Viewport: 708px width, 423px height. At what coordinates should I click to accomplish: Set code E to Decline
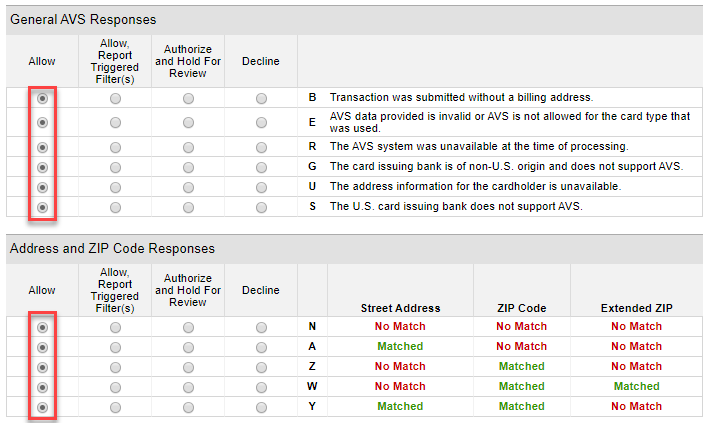pos(261,122)
